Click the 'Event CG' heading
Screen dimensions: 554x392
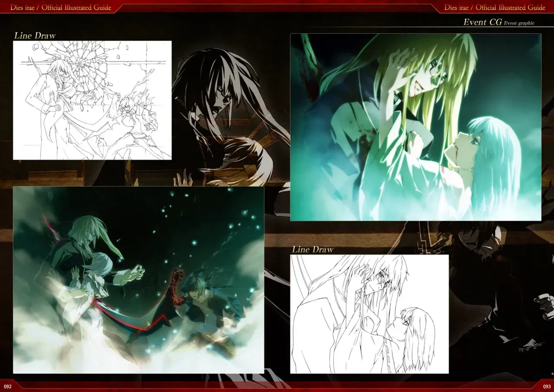pyautogui.click(x=483, y=22)
